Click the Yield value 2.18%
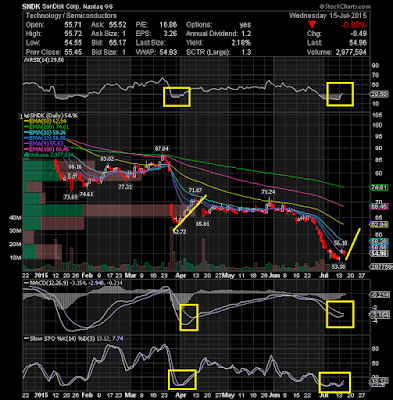Image resolution: width=393 pixels, height=400 pixels. pos(241,43)
